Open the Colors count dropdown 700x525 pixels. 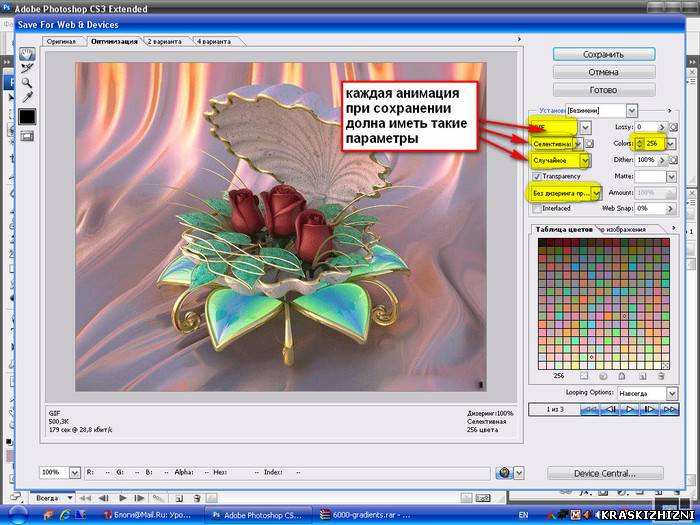click(670, 144)
